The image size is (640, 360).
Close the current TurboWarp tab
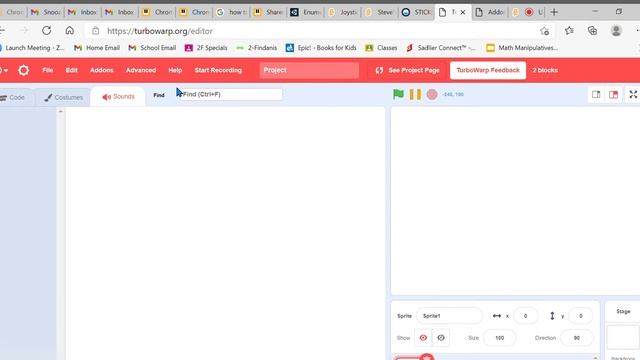click(463, 13)
